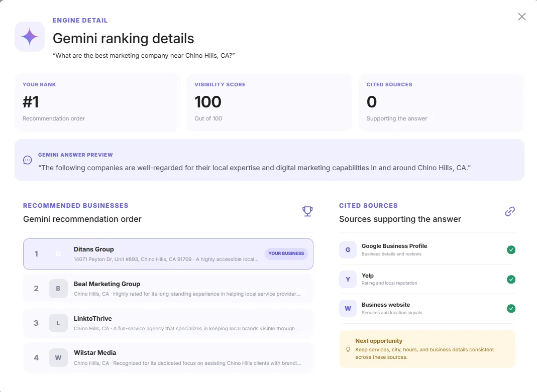The image size is (537, 392).
Task: Open the Google Business Profile source
Action: pyautogui.click(x=427, y=249)
